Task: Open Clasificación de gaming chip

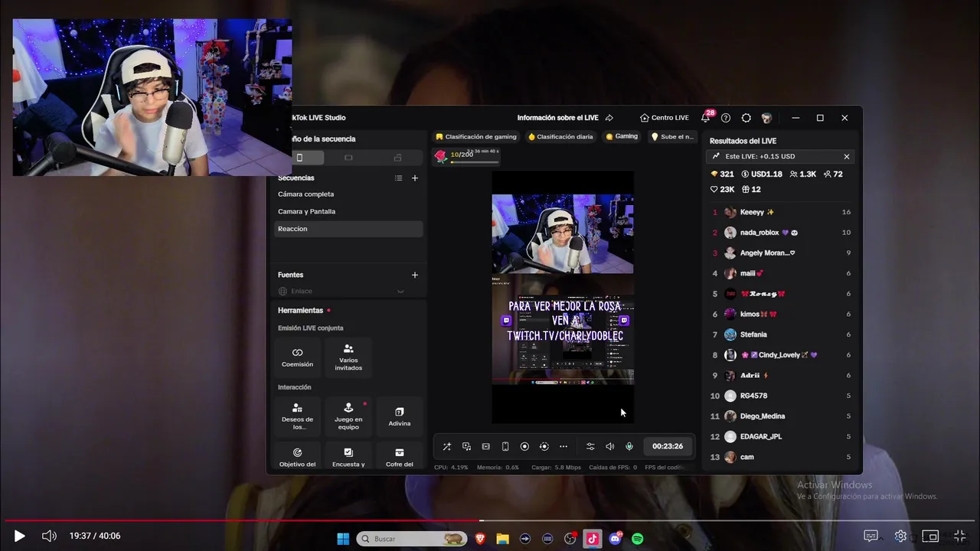Action: point(476,137)
